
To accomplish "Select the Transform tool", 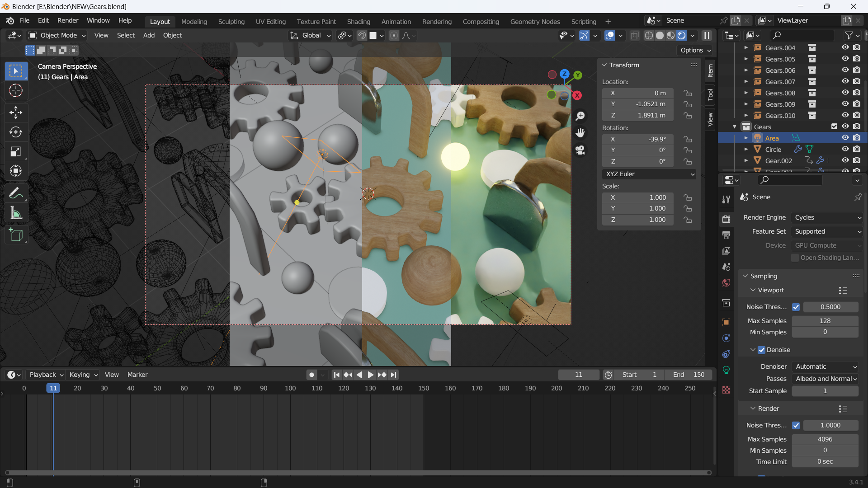I will tap(16, 171).
